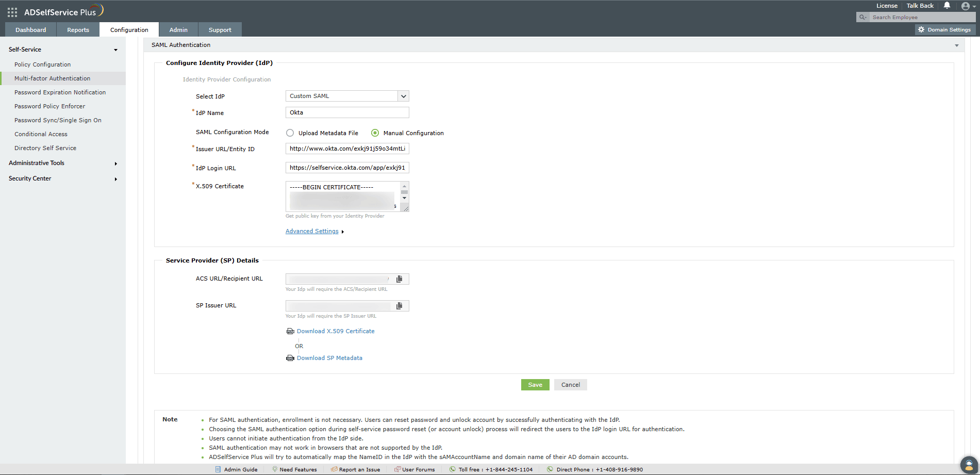Image resolution: width=980 pixels, height=475 pixels.
Task: Click the User Forums footer link
Action: coord(419,469)
